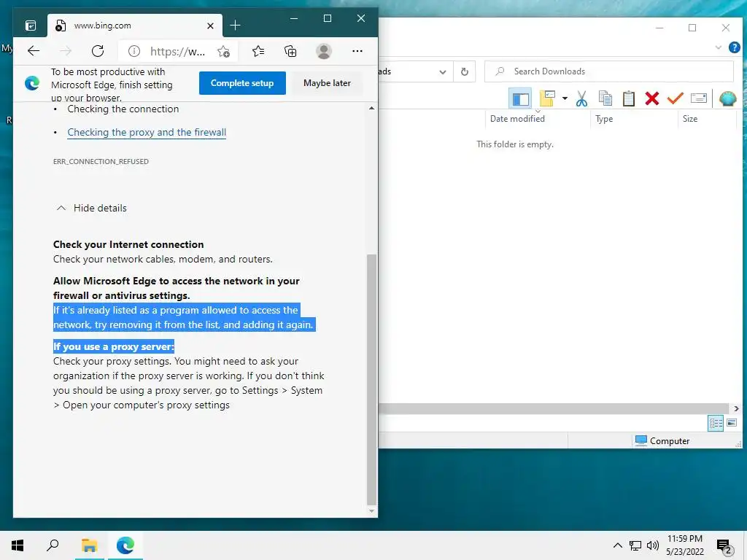
Task: Open dropdown arrow next to the folder icon
Action: (x=565, y=98)
